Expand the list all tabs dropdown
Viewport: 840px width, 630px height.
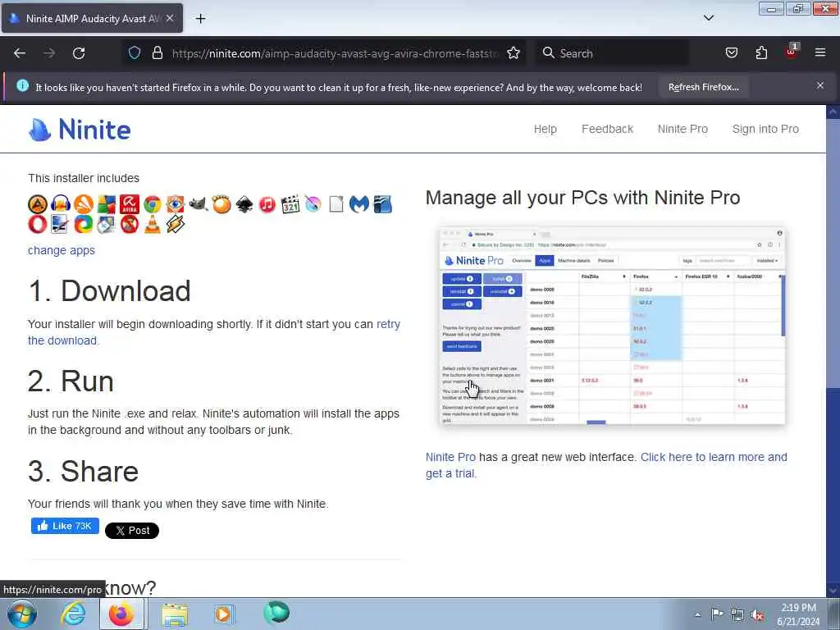pos(708,18)
